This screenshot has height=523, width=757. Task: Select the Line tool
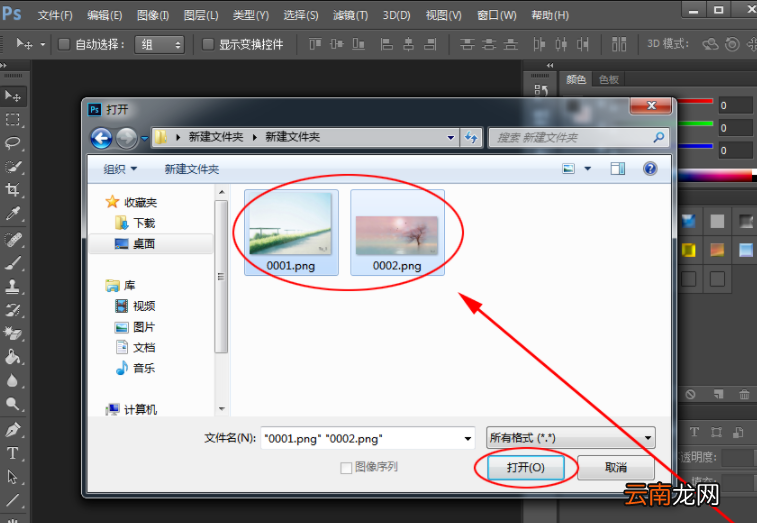click(x=13, y=500)
